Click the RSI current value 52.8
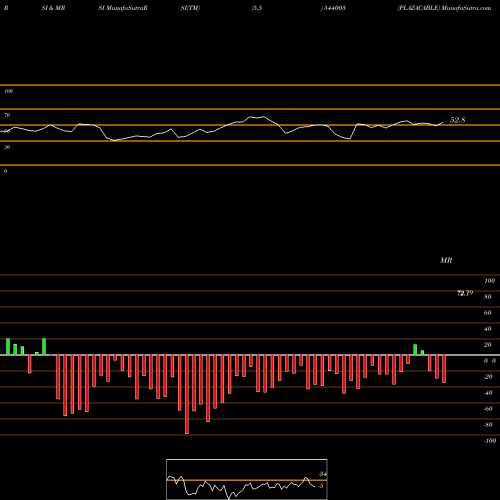 [x=457, y=120]
